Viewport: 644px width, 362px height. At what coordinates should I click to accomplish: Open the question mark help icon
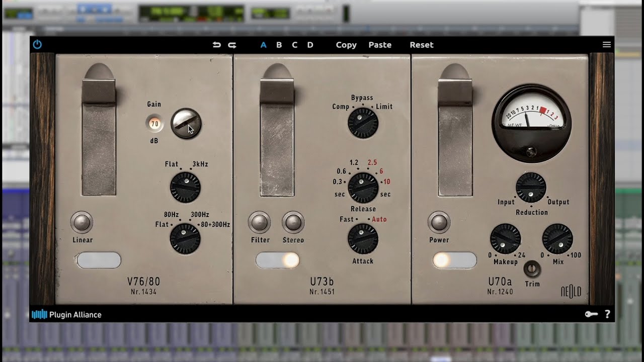click(x=607, y=314)
